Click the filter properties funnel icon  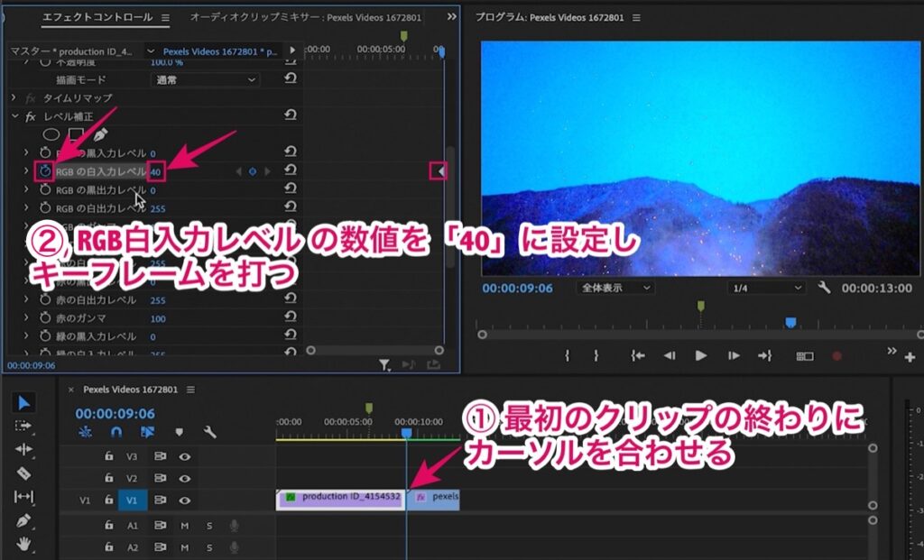pos(384,366)
